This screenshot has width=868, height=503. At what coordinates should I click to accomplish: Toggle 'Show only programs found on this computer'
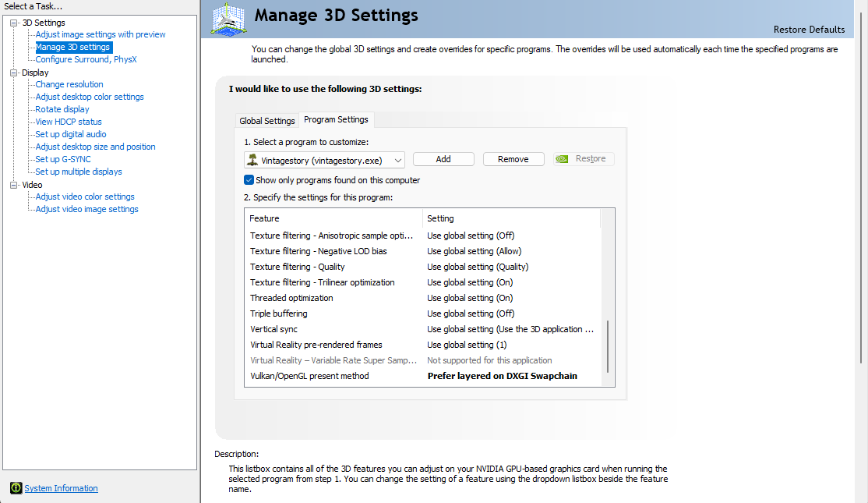249,180
